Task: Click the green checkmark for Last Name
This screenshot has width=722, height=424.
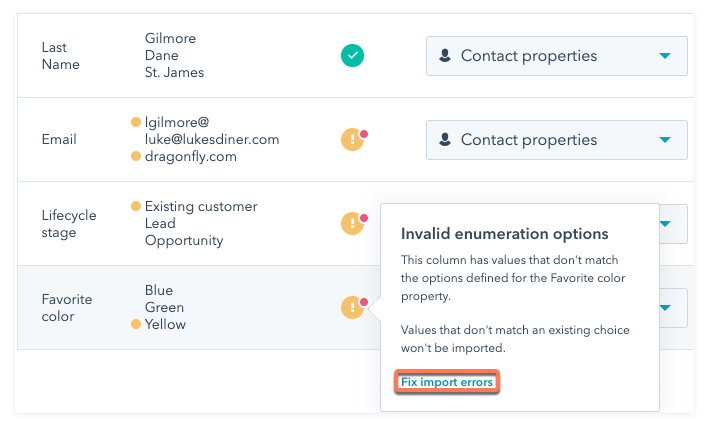Action: (x=352, y=56)
